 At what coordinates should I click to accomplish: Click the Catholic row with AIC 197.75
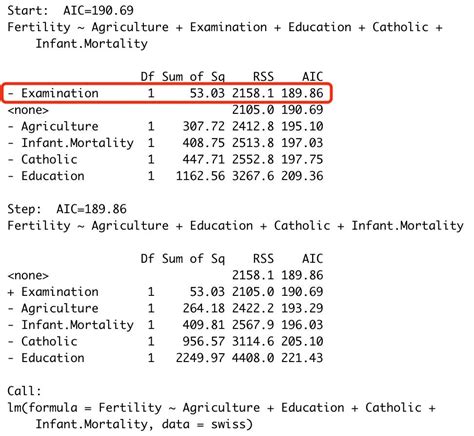(x=166, y=159)
